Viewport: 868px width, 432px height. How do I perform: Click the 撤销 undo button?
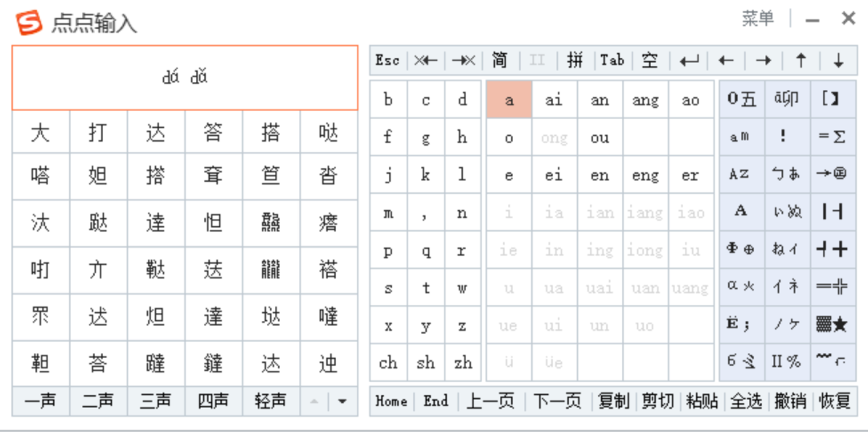[789, 401]
